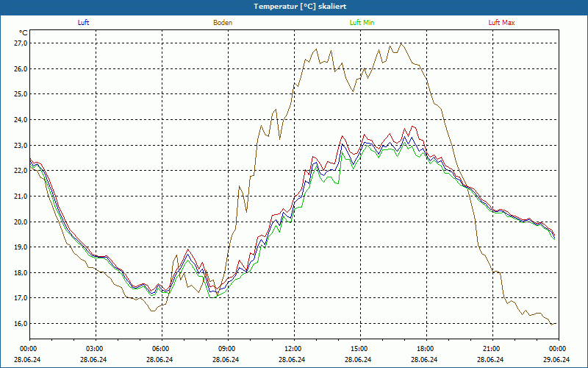This screenshot has width=588, height=368.
Task: Click the 29.06.24 date label
Action: tap(557, 360)
